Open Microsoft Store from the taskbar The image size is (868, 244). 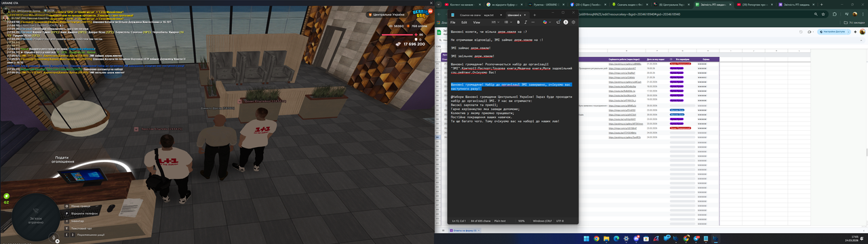coord(646,239)
